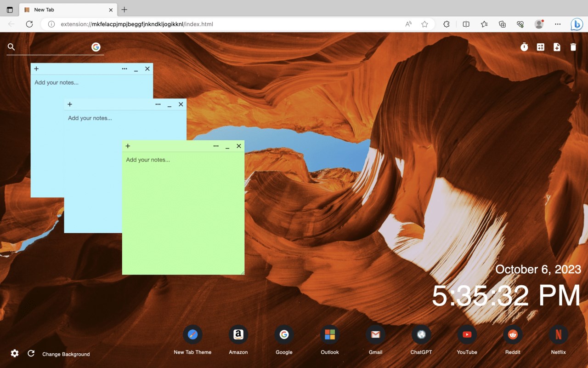Open the browser Extensions puzzle icon
The height and width of the screenshot is (368, 588).
coord(446,24)
